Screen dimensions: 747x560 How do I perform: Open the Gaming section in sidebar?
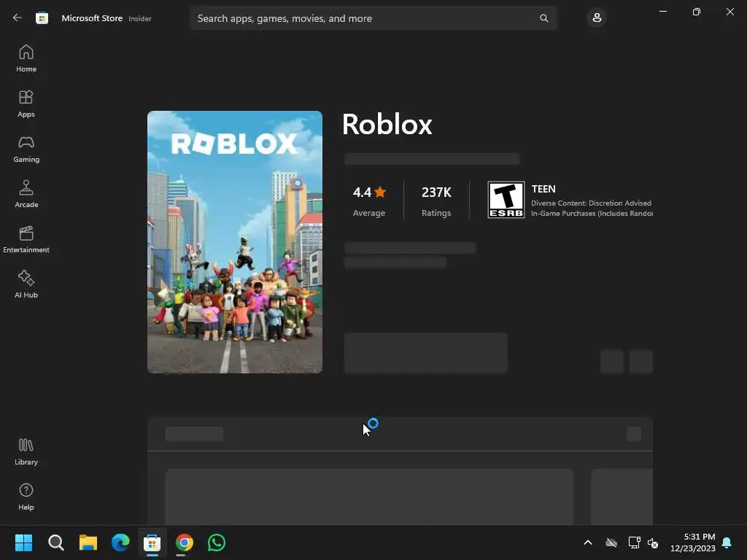point(26,149)
